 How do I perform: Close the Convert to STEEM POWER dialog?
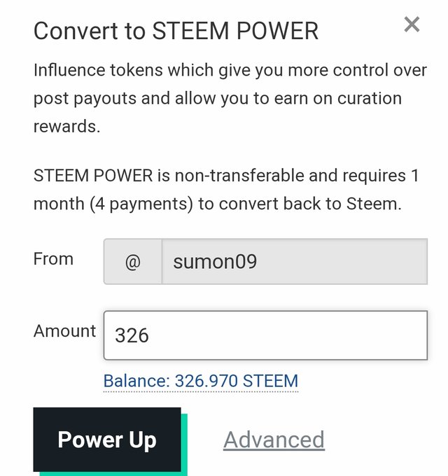pyautogui.click(x=412, y=24)
